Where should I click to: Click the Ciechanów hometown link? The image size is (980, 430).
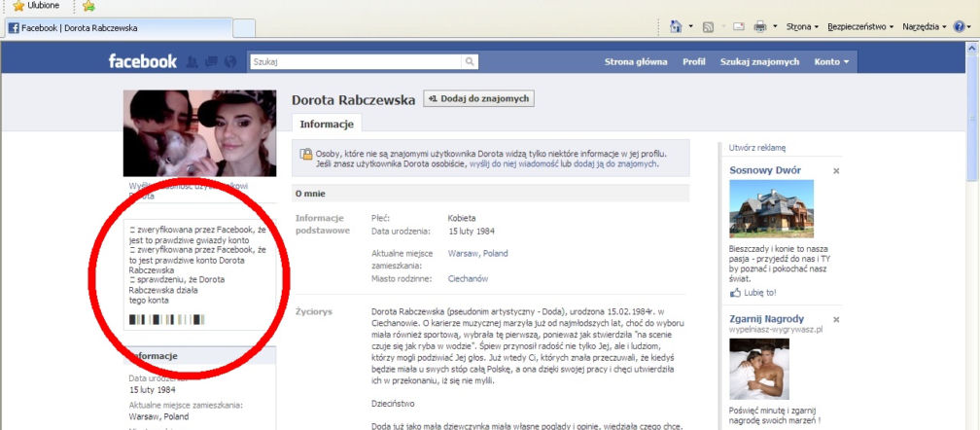pos(468,279)
